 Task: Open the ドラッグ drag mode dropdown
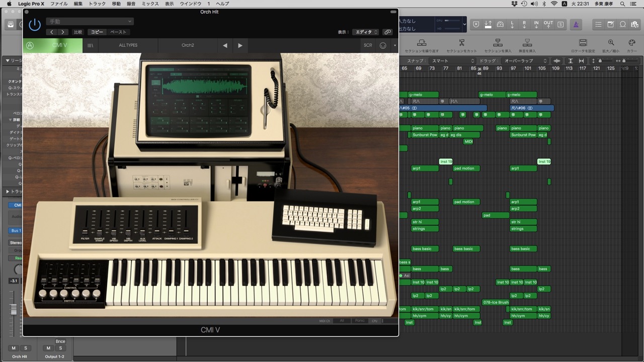click(x=525, y=61)
